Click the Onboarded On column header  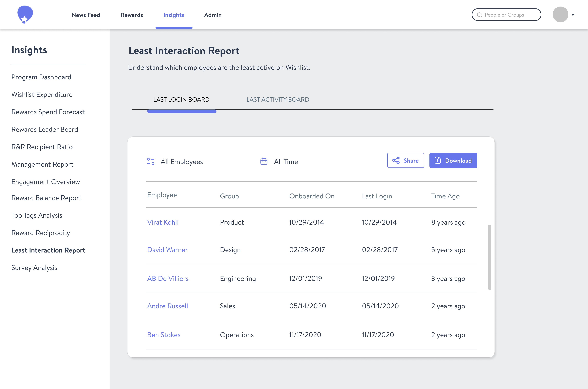point(312,196)
